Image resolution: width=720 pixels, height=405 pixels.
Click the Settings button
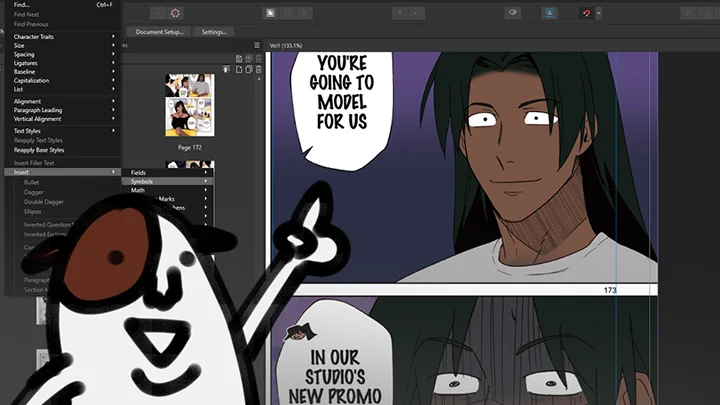(x=214, y=32)
